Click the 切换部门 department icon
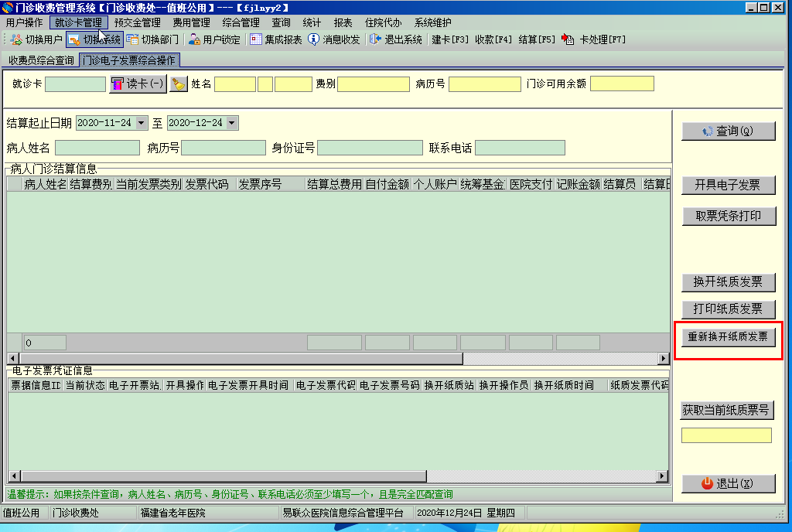Screen dimensions: 792x532 pyautogui.click(x=132, y=39)
